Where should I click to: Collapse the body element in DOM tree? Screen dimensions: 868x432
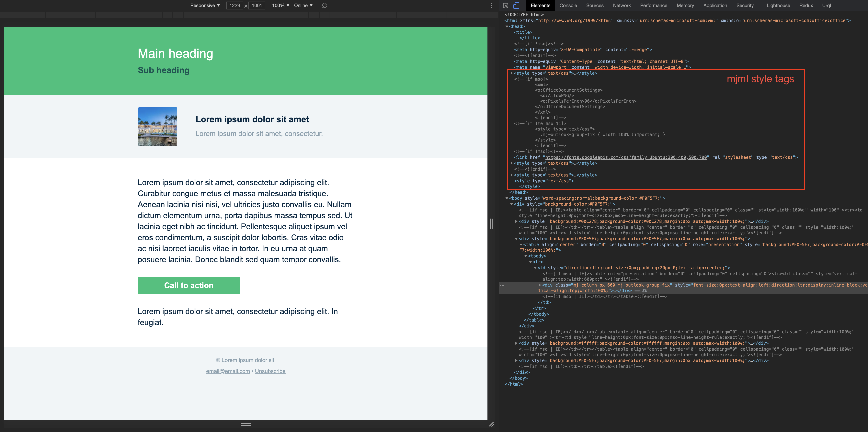coord(507,198)
